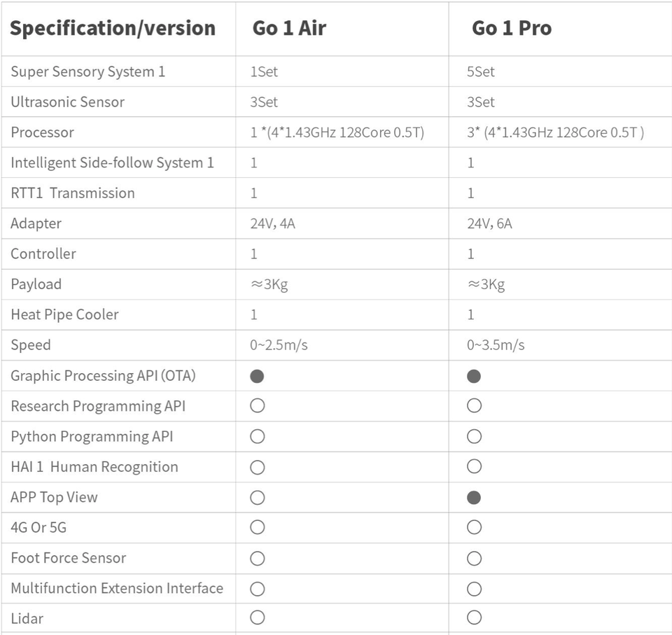Select HAI 1 Human Recognition circle for Air

[257, 467]
